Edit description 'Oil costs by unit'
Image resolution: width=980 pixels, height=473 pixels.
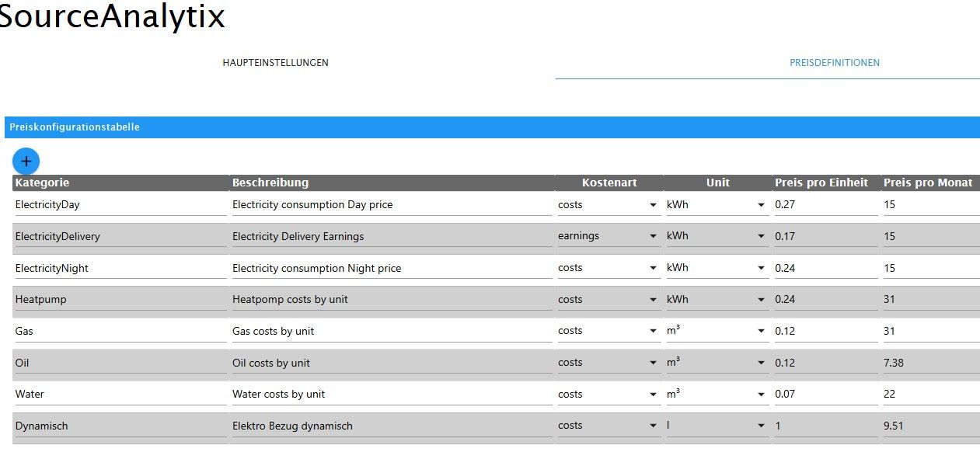(x=392, y=363)
